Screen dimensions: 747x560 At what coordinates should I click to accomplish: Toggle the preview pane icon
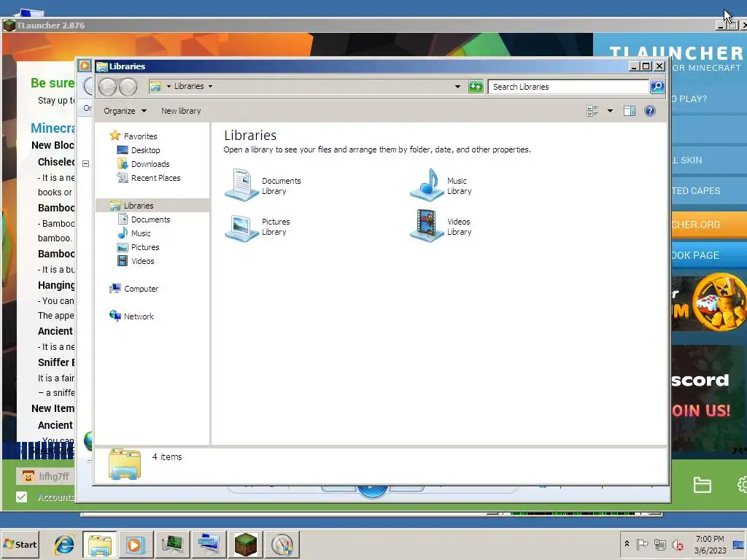click(630, 111)
